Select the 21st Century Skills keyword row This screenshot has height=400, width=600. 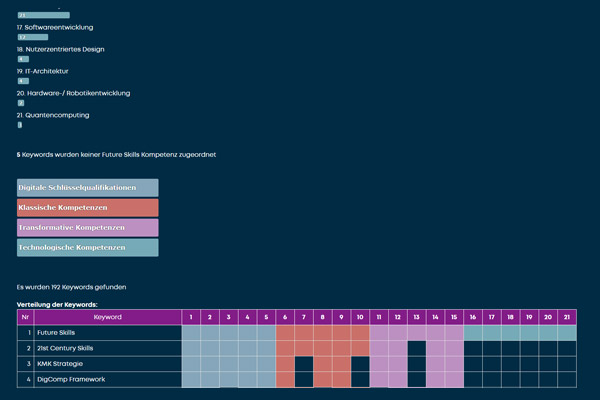tap(107, 348)
